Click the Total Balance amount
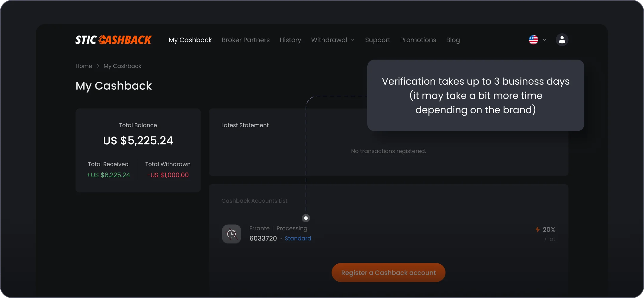The height and width of the screenshot is (298, 644). click(x=138, y=140)
